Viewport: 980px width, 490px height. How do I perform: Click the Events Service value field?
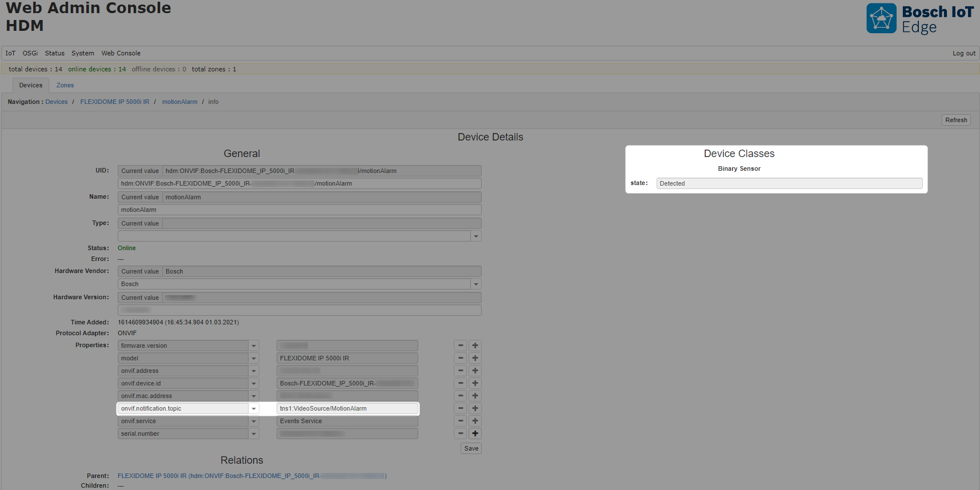[347, 421]
